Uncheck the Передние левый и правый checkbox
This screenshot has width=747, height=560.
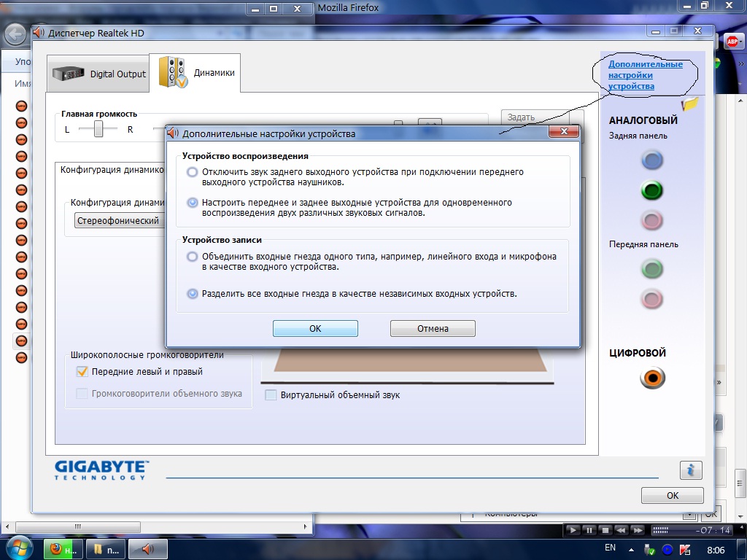pyautogui.click(x=82, y=371)
